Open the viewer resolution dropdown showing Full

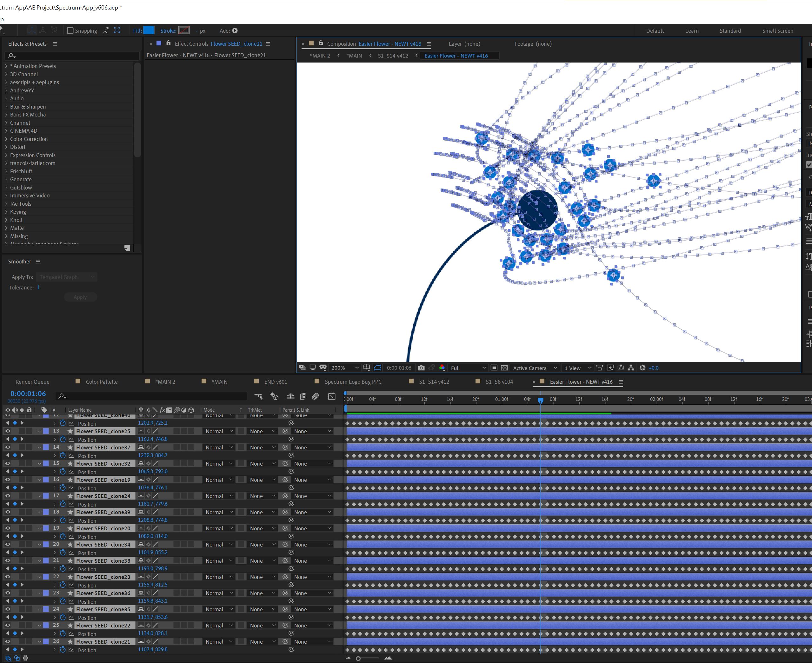[468, 368]
